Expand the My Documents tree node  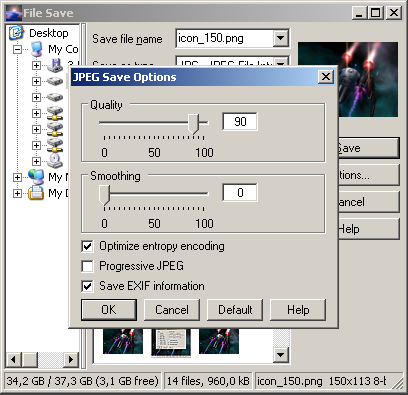17,193
